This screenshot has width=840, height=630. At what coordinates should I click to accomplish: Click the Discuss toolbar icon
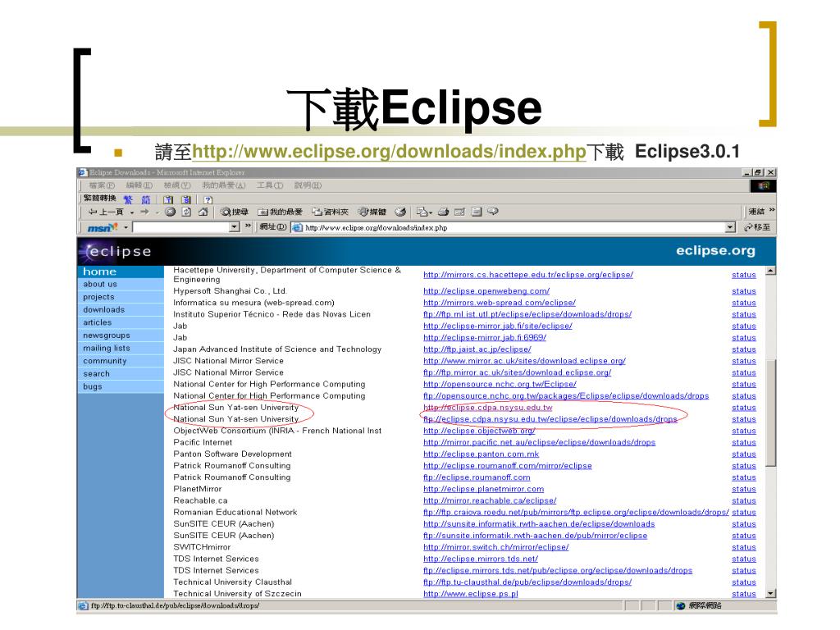pyautogui.click(x=477, y=212)
